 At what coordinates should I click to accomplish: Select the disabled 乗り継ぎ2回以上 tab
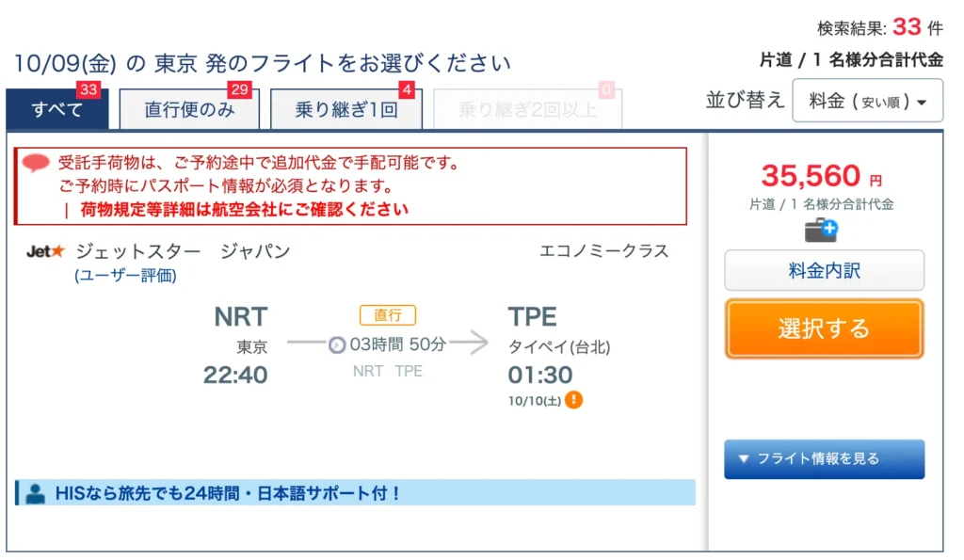(527, 109)
